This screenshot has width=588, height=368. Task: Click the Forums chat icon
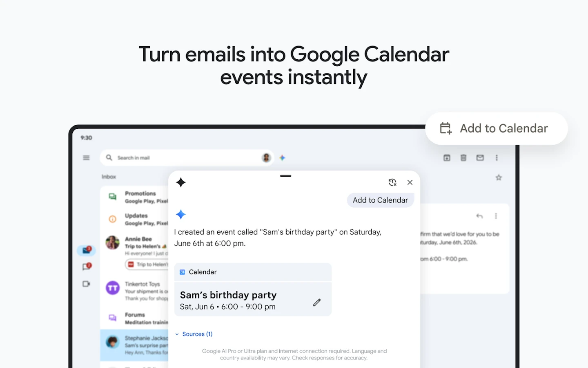pyautogui.click(x=112, y=318)
